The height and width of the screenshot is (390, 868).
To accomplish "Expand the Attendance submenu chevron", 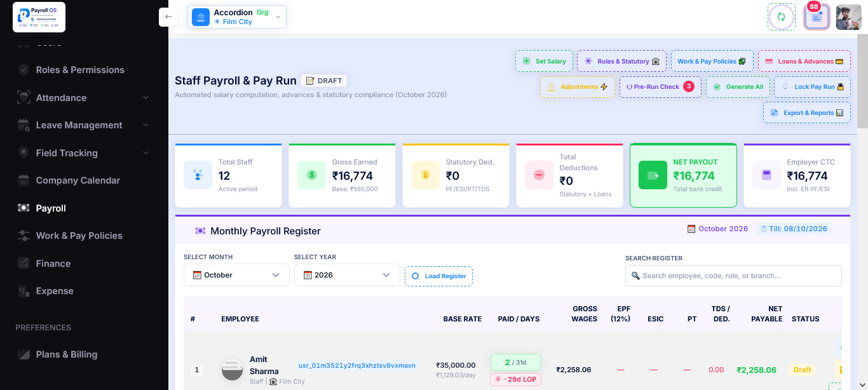I will (146, 98).
